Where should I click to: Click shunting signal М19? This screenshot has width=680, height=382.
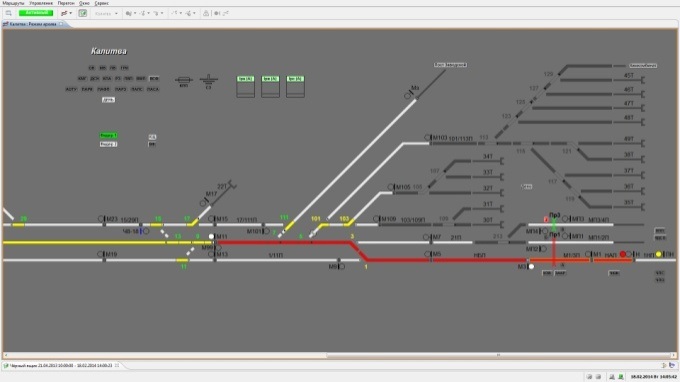(101, 254)
